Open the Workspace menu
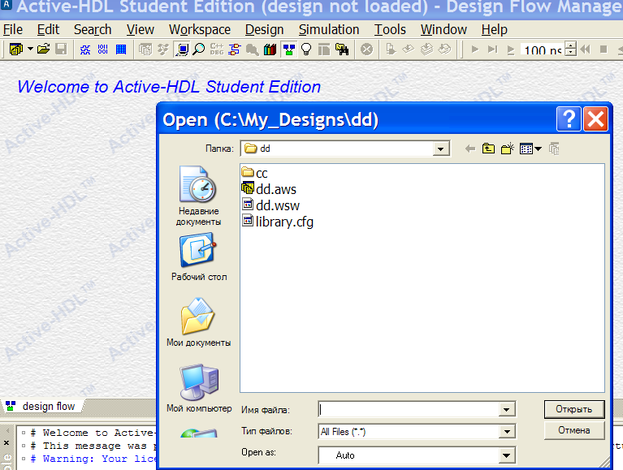The width and height of the screenshot is (623, 470). click(x=199, y=29)
